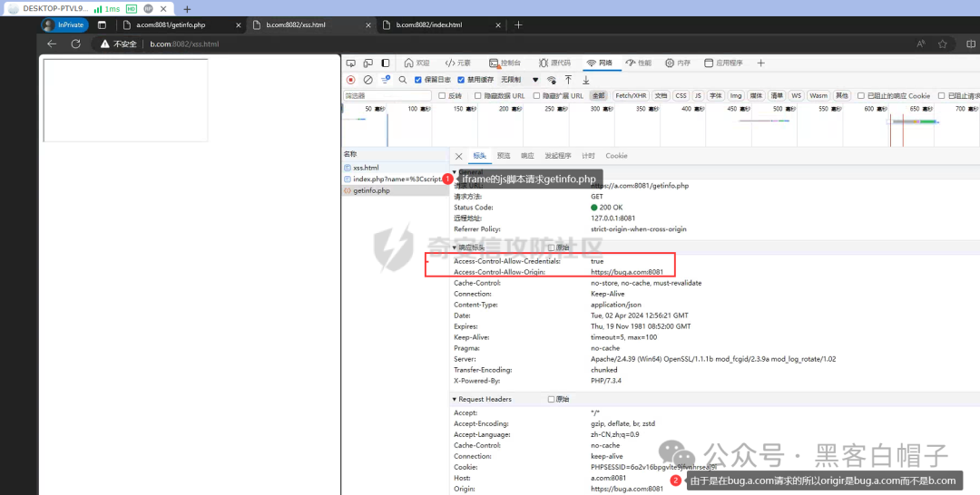Enable Invert filter checkbox (反转)
This screenshot has height=495, width=980.
click(x=442, y=96)
